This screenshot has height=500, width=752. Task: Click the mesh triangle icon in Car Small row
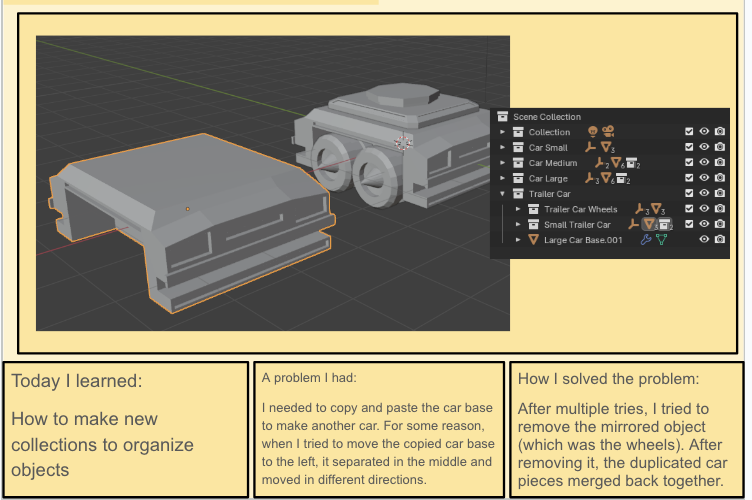[606, 147]
